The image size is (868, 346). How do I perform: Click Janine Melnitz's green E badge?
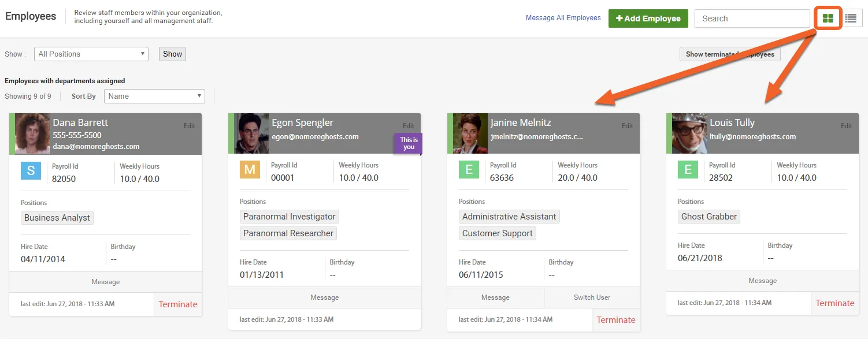[469, 170]
